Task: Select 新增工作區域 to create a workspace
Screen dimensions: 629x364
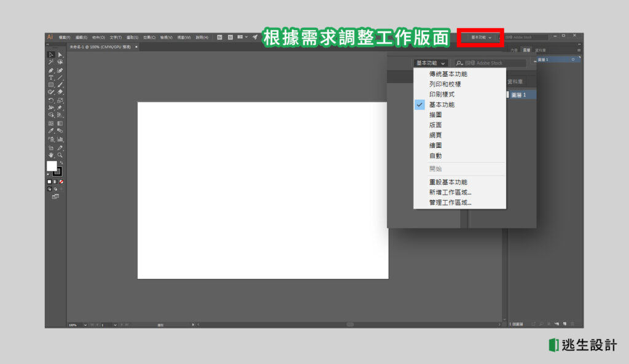Action: pyautogui.click(x=449, y=192)
